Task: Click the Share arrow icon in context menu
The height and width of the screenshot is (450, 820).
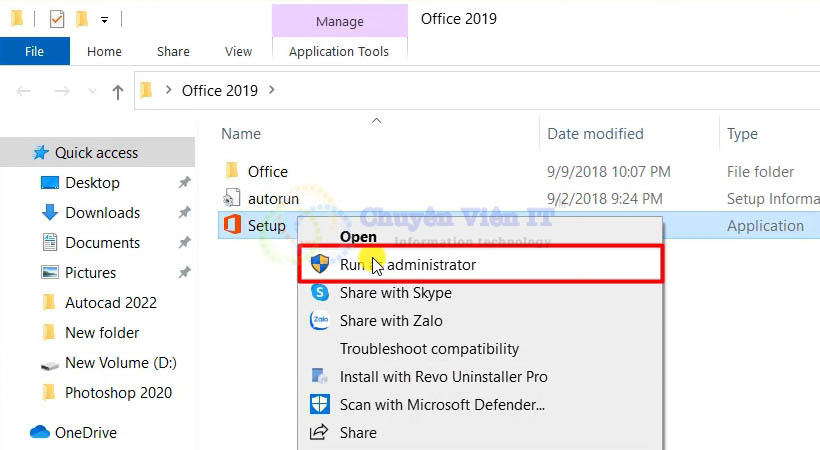Action: coord(320,433)
